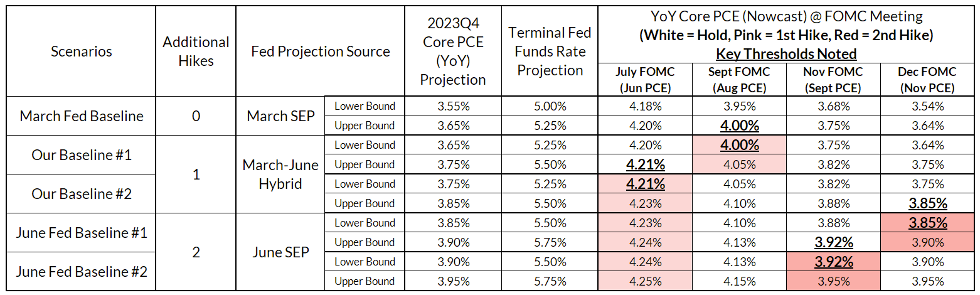Screen dimensions: 980x295
Task: Select the July FOMC (Jun PCE) column header
Action: pyautogui.click(x=645, y=80)
